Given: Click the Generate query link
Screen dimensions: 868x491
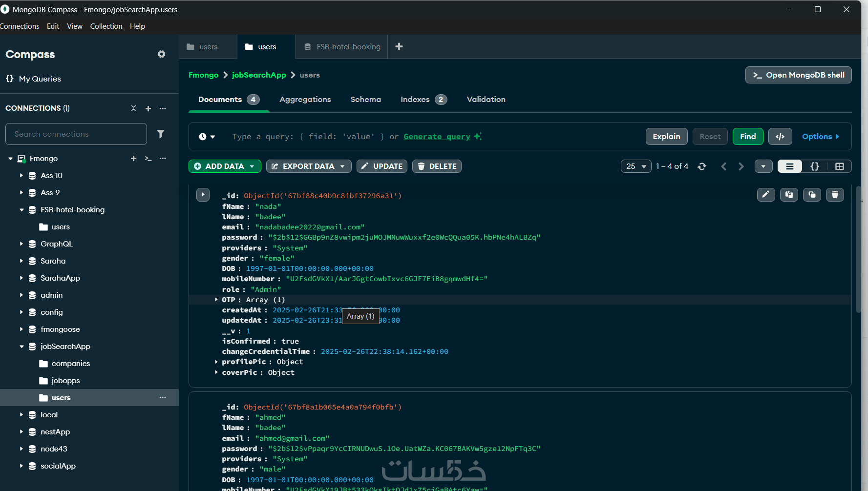Looking at the screenshot, I should pyautogui.click(x=437, y=137).
